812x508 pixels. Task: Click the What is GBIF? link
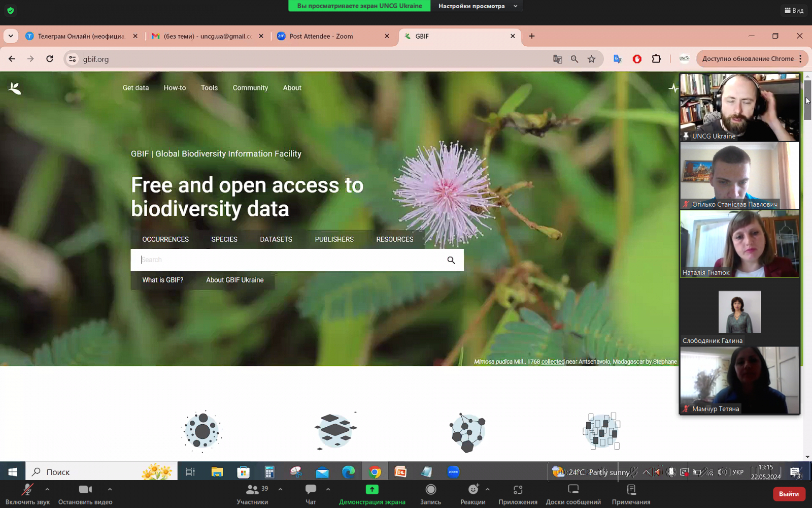(x=163, y=280)
